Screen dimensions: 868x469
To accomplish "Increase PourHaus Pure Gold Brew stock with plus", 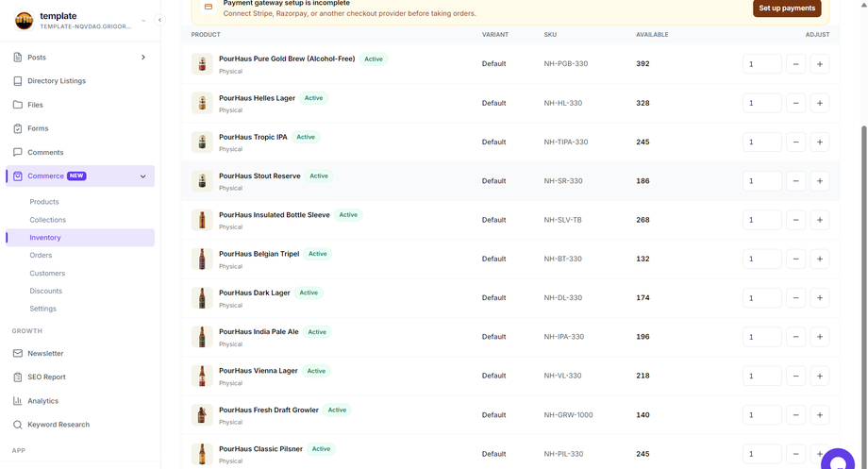I will pos(819,64).
